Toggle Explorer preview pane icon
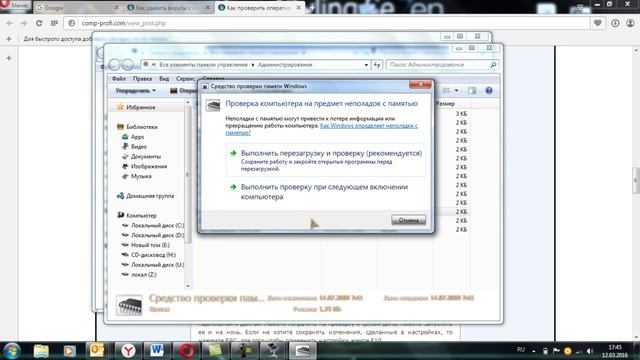Viewport: 640px width, 360px height. coord(472,91)
